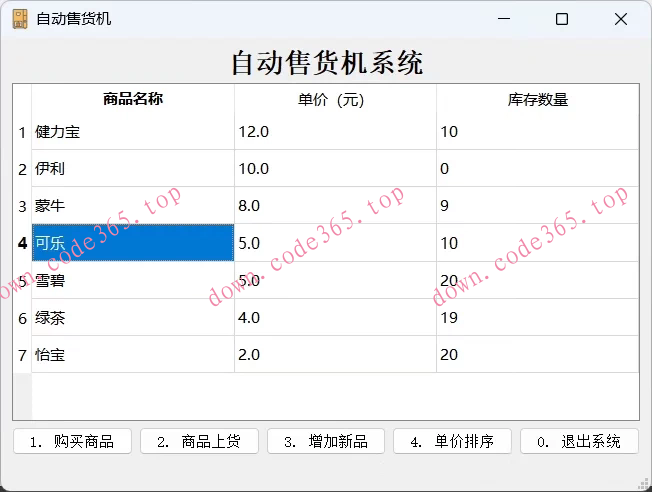Screen dimensions: 652x492
Task: Click the 商品名称 column header
Action: click(x=133, y=99)
